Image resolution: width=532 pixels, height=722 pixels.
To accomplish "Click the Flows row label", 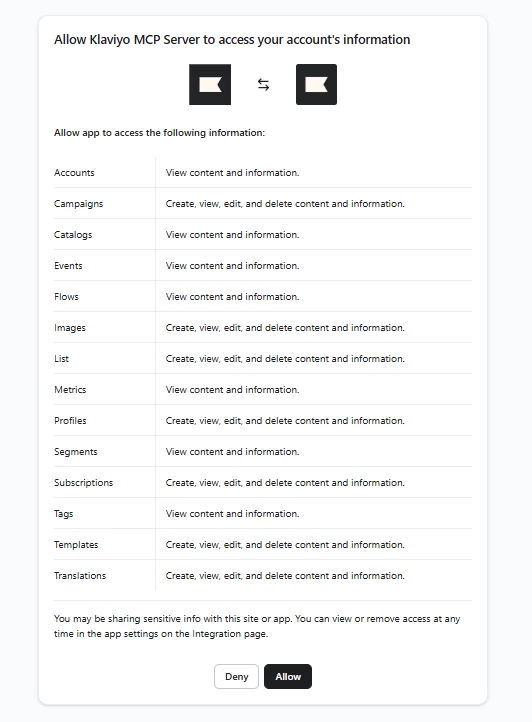I will pyautogui.click(x=66, y=297).
